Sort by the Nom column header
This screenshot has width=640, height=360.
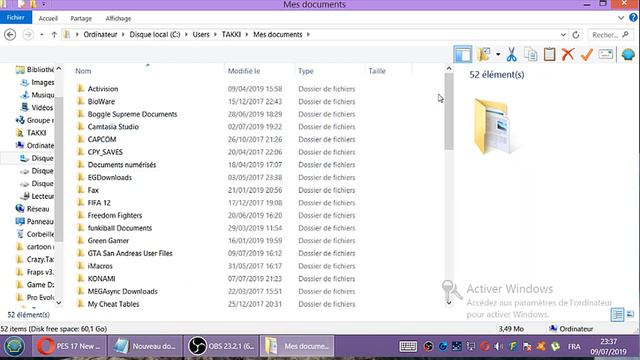tap(83, 71)
